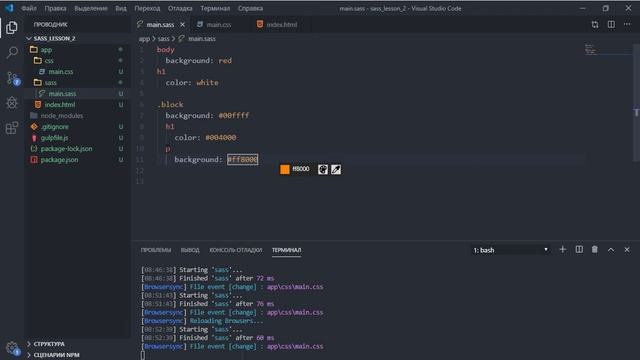The image size is (640, 360).
Task: Maximize the terminal panel with the up chevron
Action: click(x=611, y=249)
